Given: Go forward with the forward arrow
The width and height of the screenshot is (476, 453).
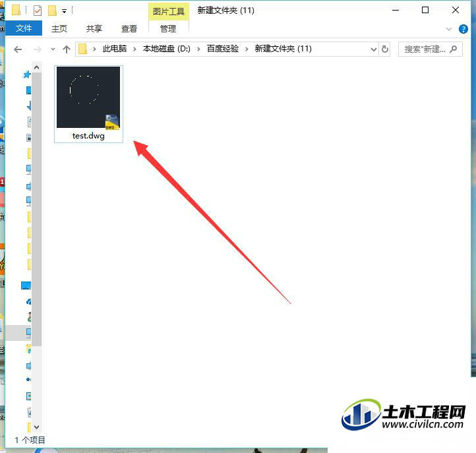Looking at the screenshot, I should tap(37, 49).
